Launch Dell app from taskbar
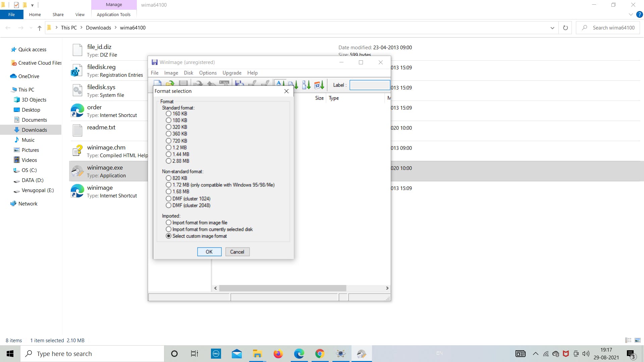644x362 pixels. 216,354
